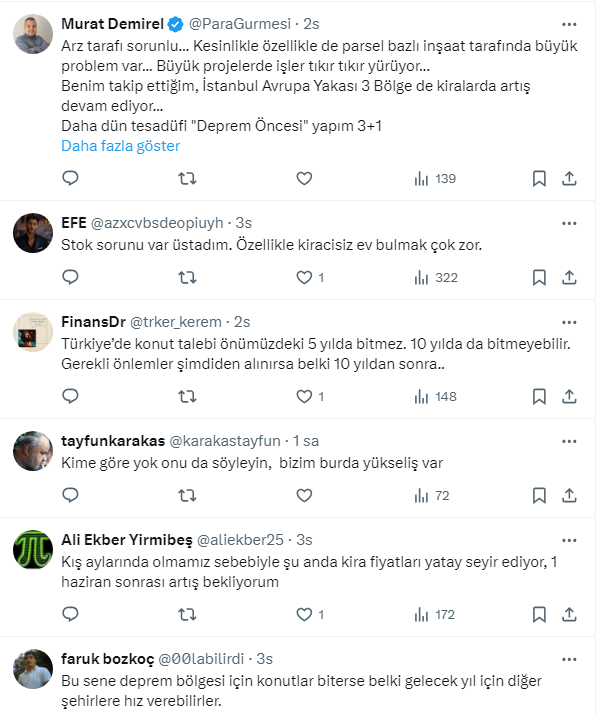Like Murat Demirel's tweet
Image resolution: width=605 pixels, height=715 pixels.
[305, 179]
